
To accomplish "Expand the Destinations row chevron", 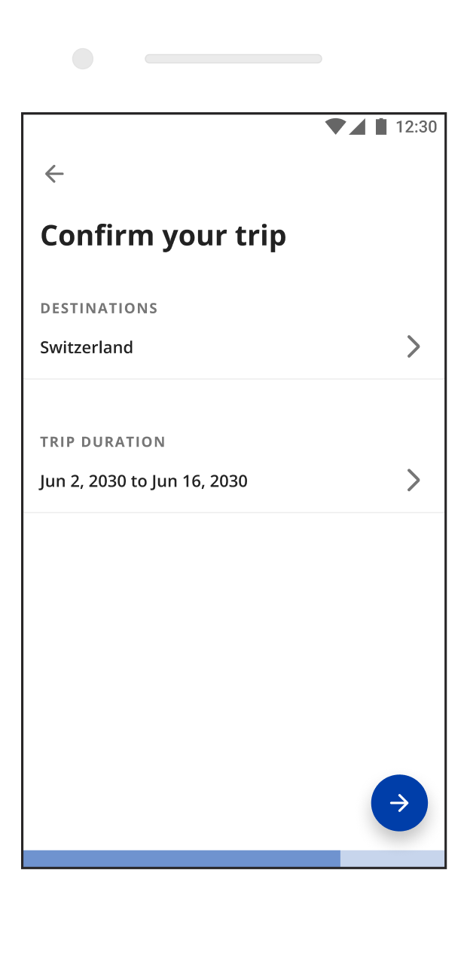I will [x=413, y=347].
